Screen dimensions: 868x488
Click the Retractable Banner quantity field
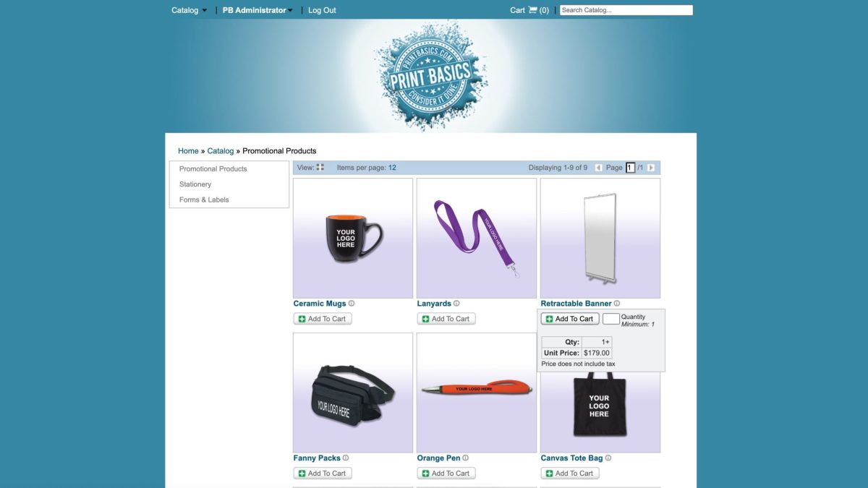611,319
